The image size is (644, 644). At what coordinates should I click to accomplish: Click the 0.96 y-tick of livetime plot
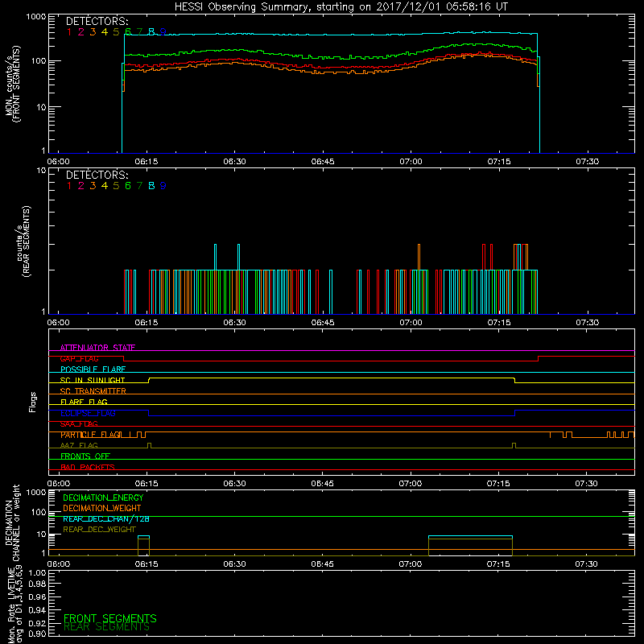pos(37,597)
